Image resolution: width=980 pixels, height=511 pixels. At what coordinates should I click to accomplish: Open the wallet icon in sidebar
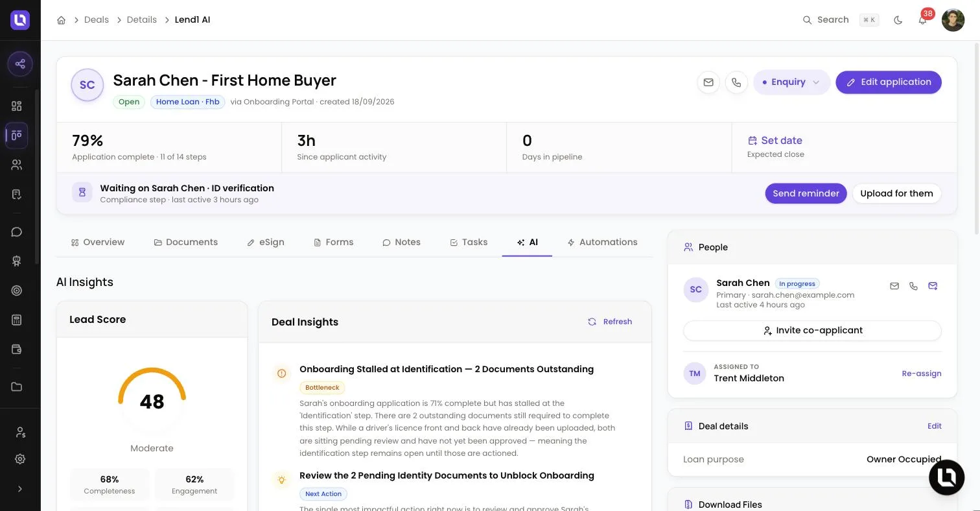click(17, 349)
